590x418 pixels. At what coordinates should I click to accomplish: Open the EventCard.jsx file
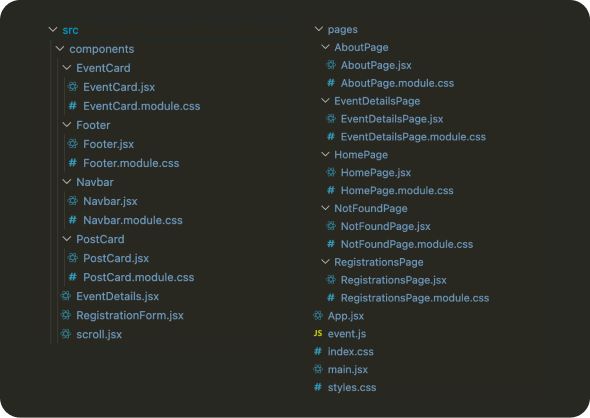(119, 87)
